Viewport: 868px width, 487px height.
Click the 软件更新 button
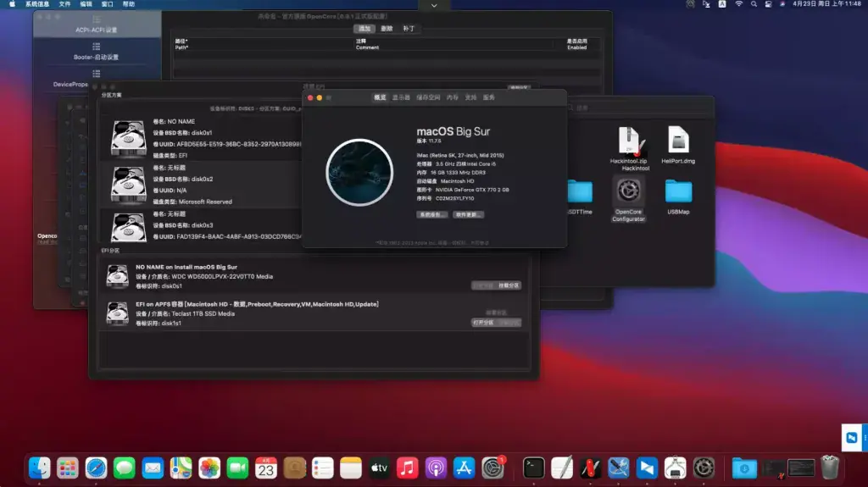(468, 215)
